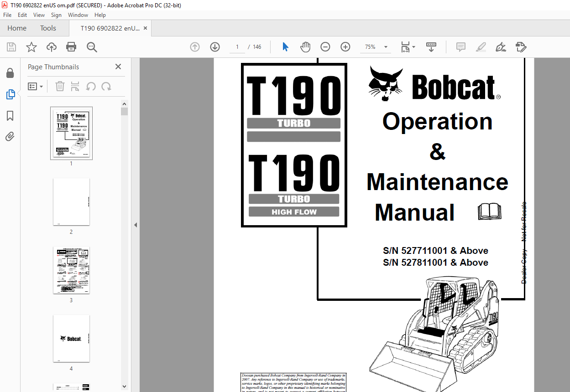Select the Highlight text pen tool
Image resolution: width=570 pixels, height=392 pixels.
pos(481,47)
